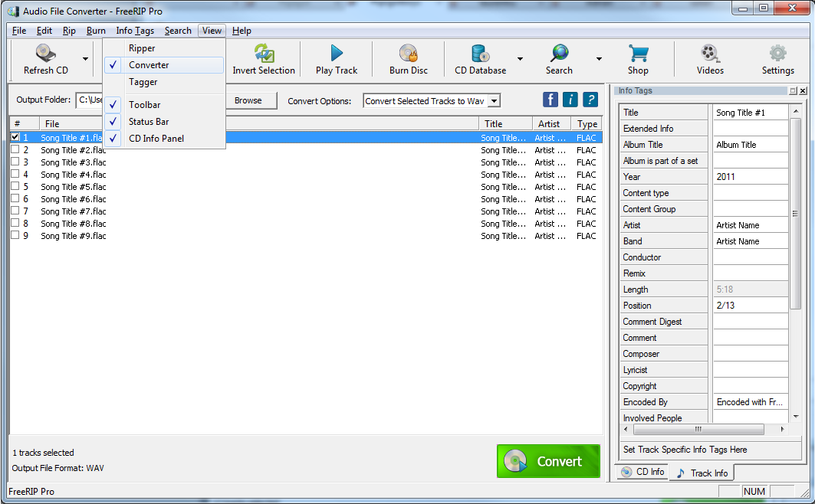Screen dimensions: 815x504
Task: Toggle Toolbar in the View menu
Action: coord(164,104)
